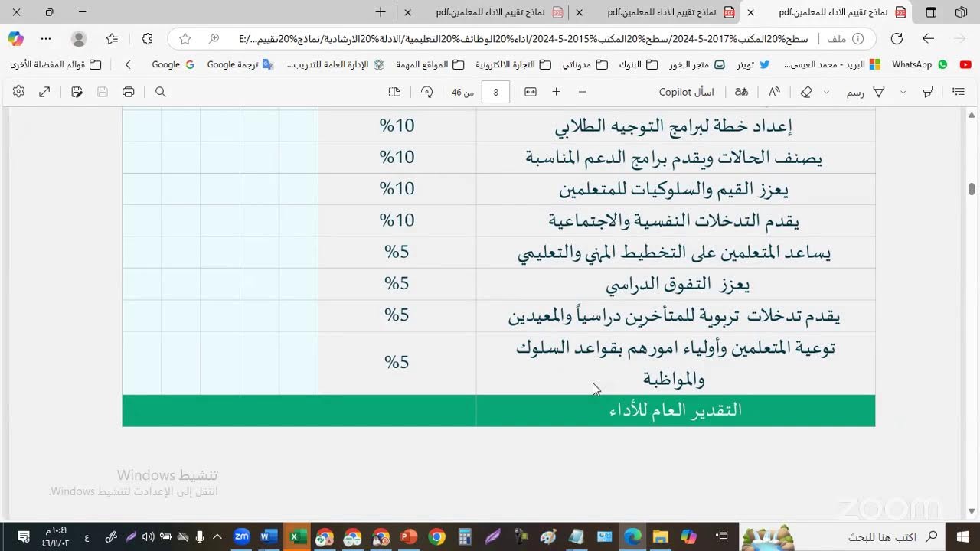Open browser extensions icon
The image size is (980, 551).
click(x=147, y=38)
